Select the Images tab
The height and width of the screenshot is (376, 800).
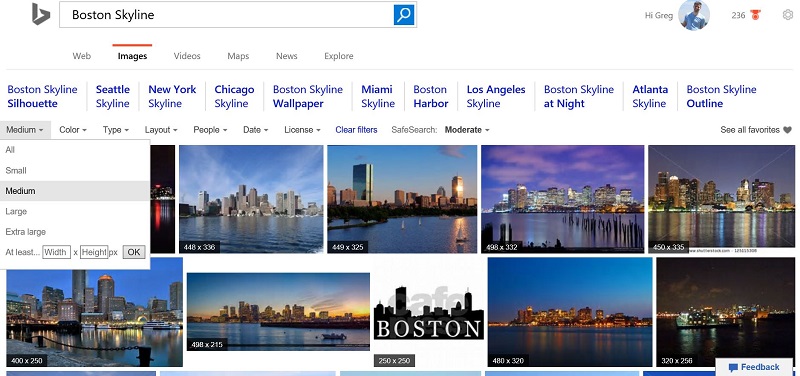pyautogui.click(x=132, y=56)
